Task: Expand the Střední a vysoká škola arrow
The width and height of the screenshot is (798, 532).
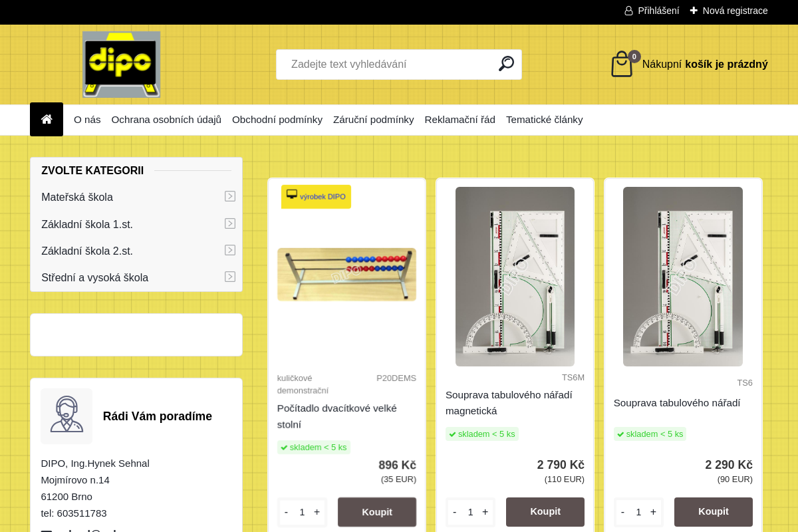Action: [230, 277]
